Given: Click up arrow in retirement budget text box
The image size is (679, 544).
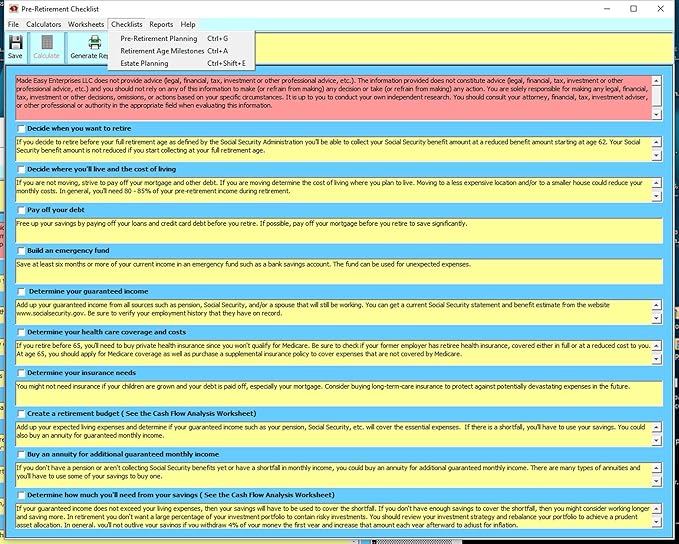Looking at the screenshot, I should point(656,427).
